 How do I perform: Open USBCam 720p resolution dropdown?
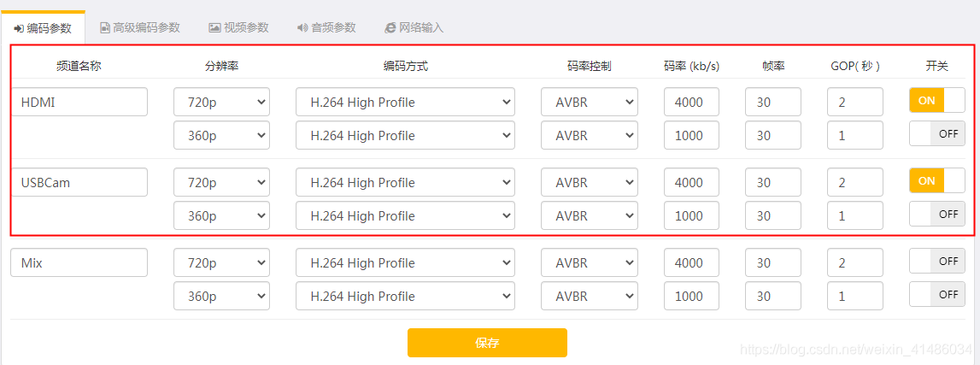221,183
